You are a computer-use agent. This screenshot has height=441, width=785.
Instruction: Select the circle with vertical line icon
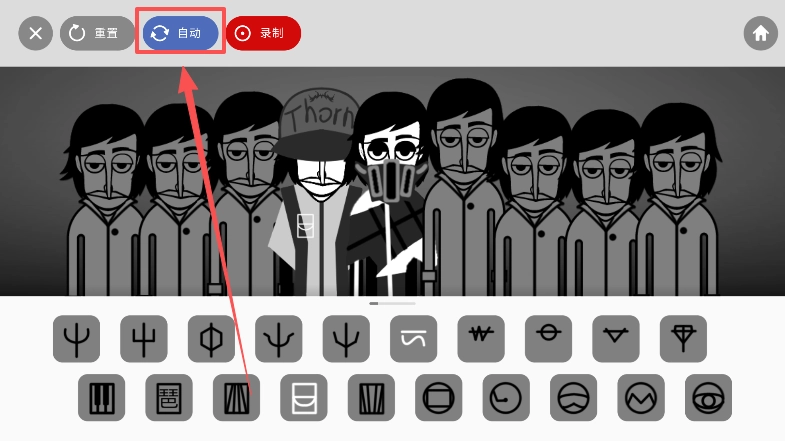tap(211, 339)
